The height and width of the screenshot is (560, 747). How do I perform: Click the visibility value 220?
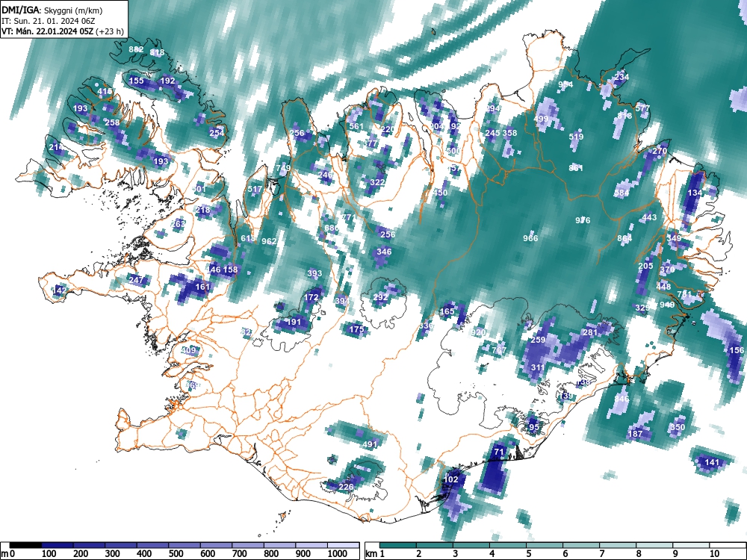pyautogui.click(x=388, y=129)
